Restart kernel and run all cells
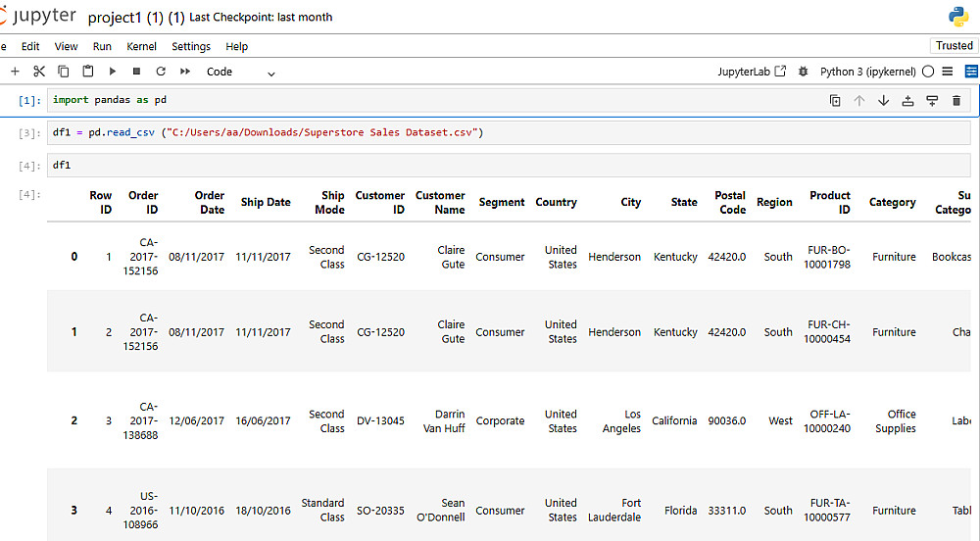This screenshot has width=980, height=541. click(x=185, y=72)
